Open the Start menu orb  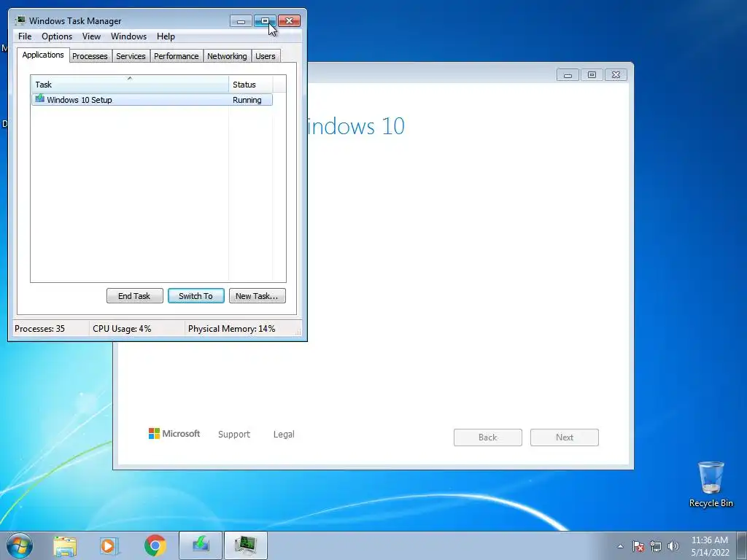coord(20,545)
